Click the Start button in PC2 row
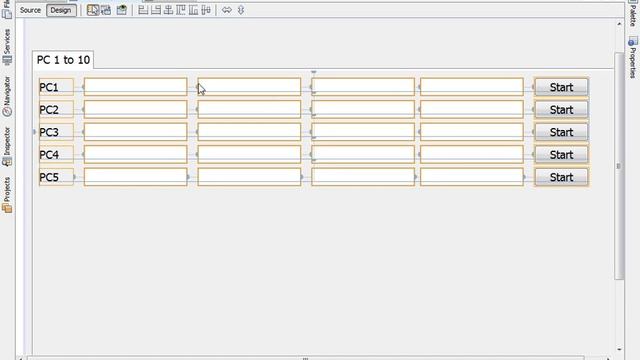The image size is (640, 360). coord(561,110)
